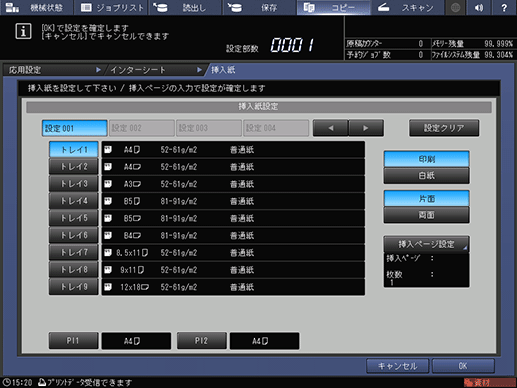Screen dimensions: 517x388
Task: Select 設定 001 slot
Action: [x=75, y=128]
